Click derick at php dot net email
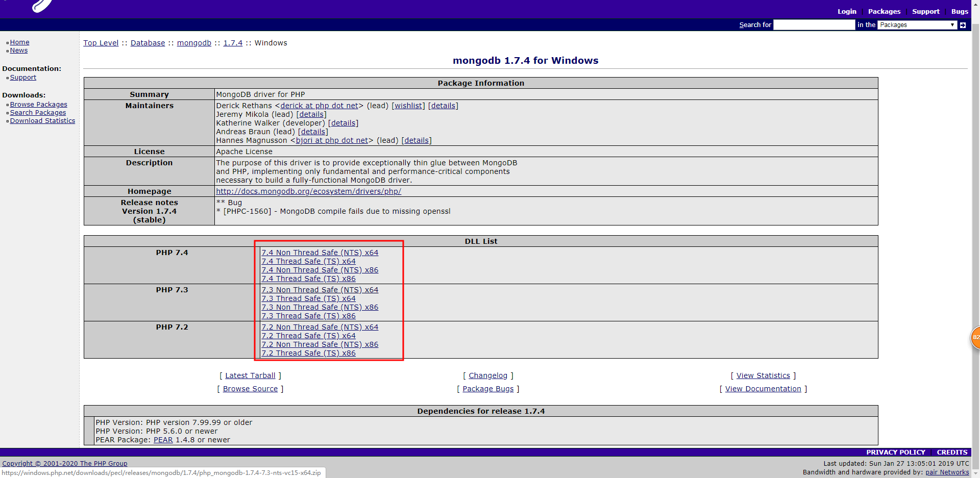 coord(320,106)
